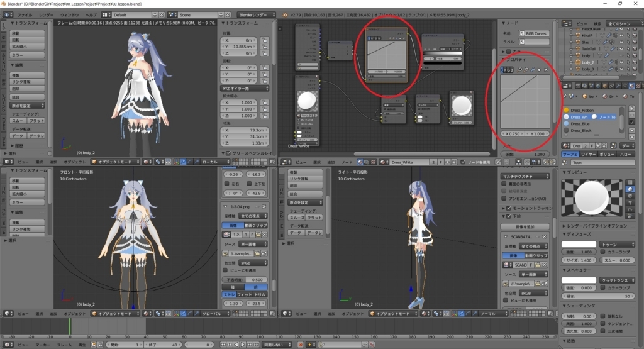Screen dimensions: 644x349
Task: Click the diffuse color swatch
Action: click(579, 244)
